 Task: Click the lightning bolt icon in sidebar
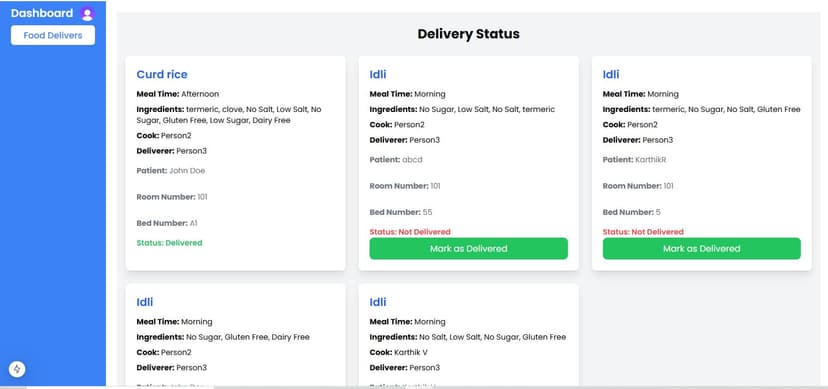tap(17, 368)
